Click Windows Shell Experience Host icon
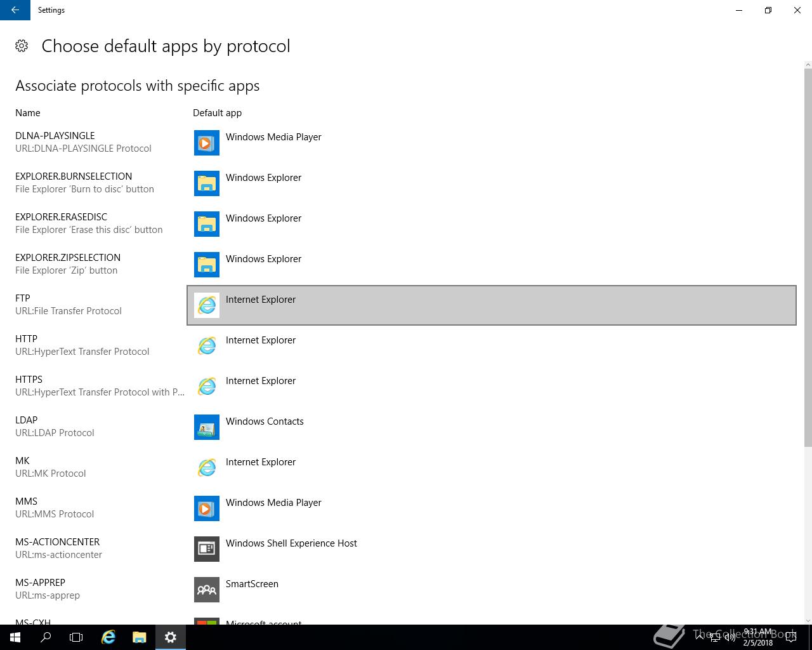The width and height of the screenshot is (812, 650). click(x=207, y=549)
